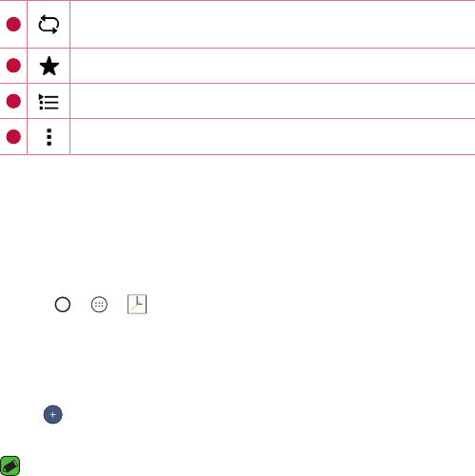The image size is (475, 476).
Task: Toggle red dot beside star icon
Action: (13, 66)
